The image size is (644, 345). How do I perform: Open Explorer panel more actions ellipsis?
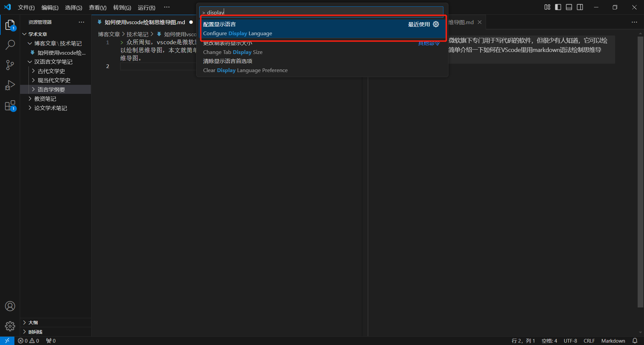click(82, 22)
